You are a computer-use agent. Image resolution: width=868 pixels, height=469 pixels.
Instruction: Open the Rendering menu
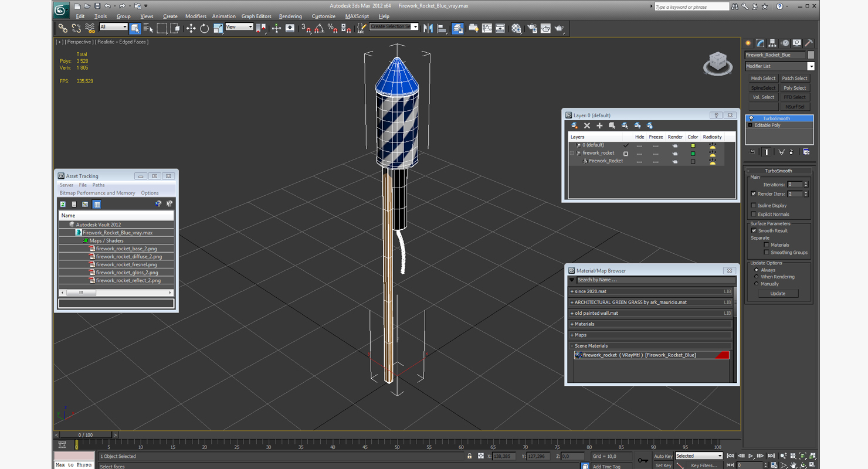click(290, 16)
